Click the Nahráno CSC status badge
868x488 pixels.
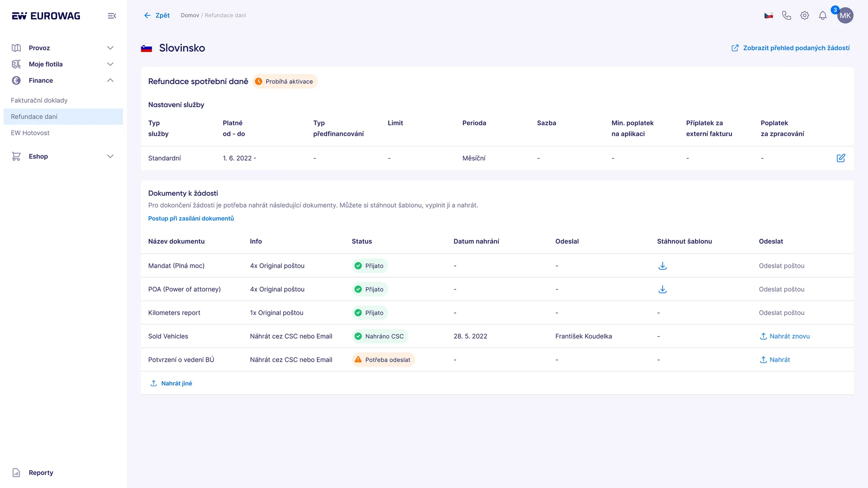coord(380,336)
